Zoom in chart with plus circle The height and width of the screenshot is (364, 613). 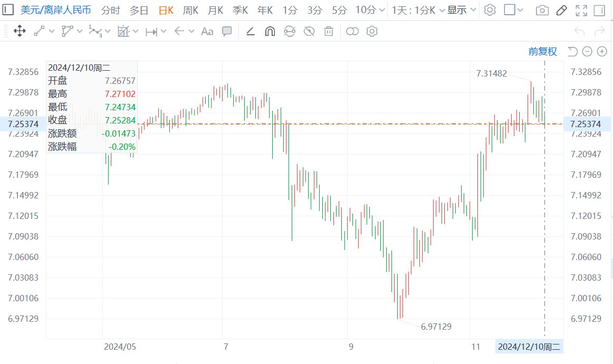[602, 51]
